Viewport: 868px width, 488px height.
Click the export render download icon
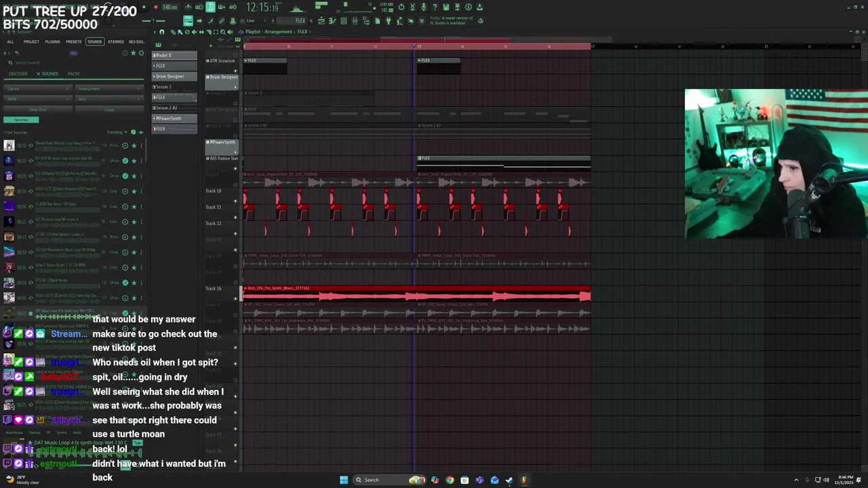(479, 7)
